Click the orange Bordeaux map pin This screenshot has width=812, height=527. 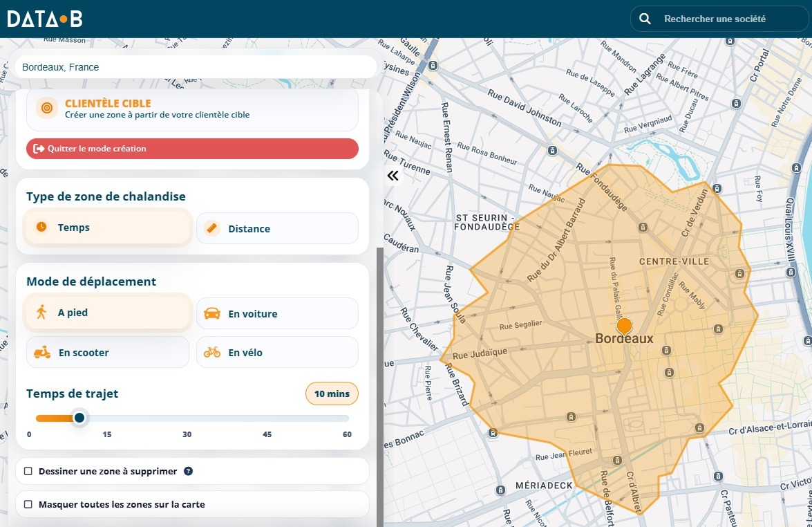pyautogui.click(x=625, y=326)
